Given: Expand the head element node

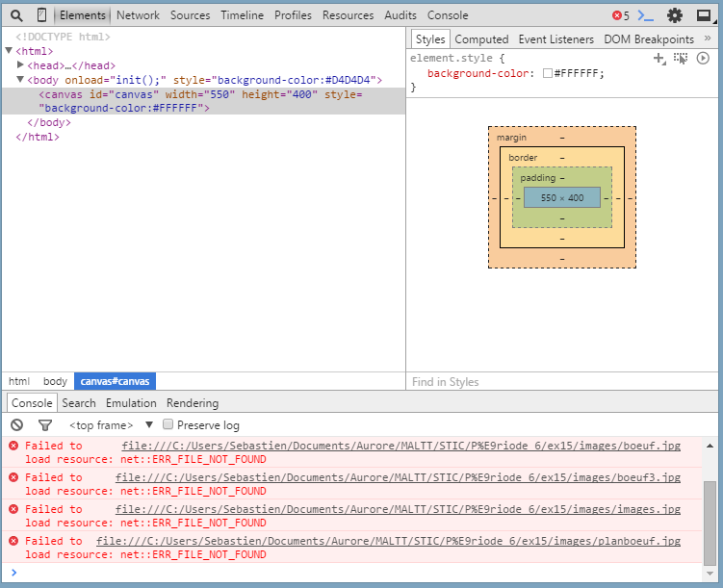Looking at the screenshot, I should (x=21, y=65).
